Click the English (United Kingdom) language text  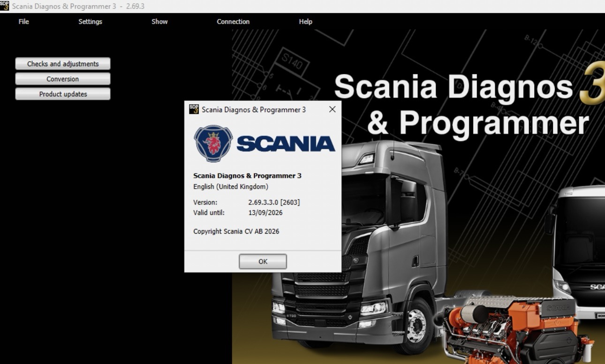pos(231,187)
